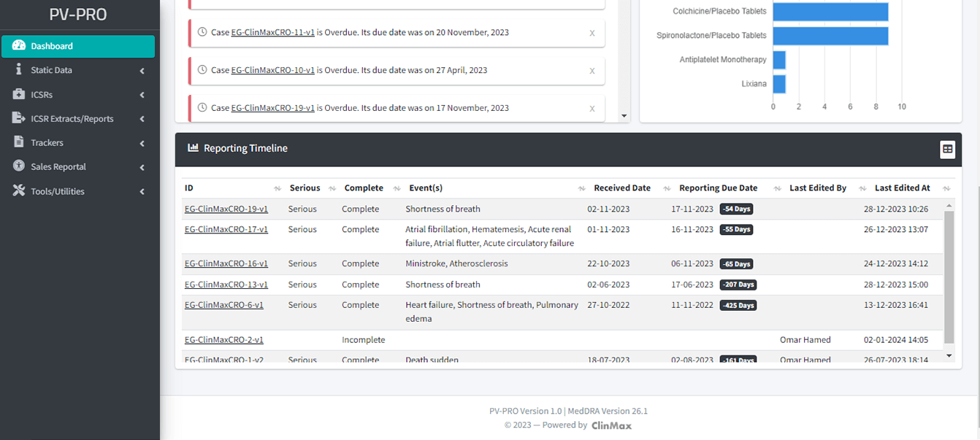Click the Spironolactone/Placebo Tablets chart bar
This screenshot has height=440, width=980.
click(x=830, y=36)
